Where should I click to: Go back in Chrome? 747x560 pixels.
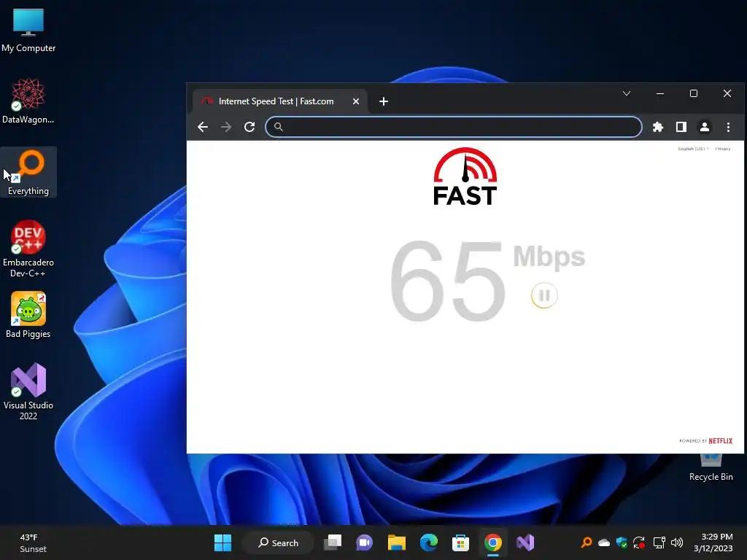point(203,127)
